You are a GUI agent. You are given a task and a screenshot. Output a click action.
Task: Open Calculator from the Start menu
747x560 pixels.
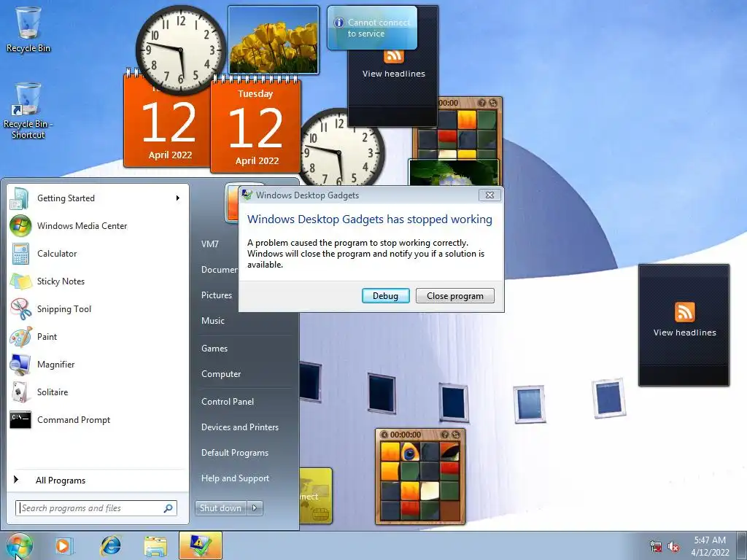(x=98, y=253)
